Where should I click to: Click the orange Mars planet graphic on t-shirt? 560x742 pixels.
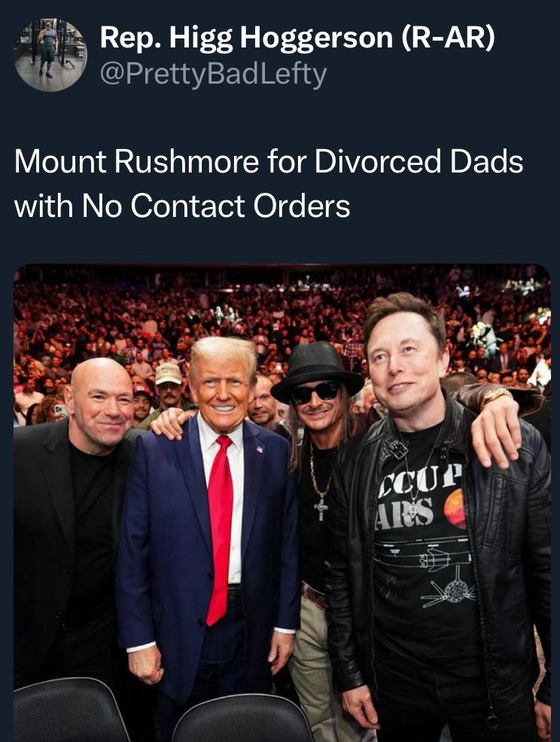[x=455, y=508]
